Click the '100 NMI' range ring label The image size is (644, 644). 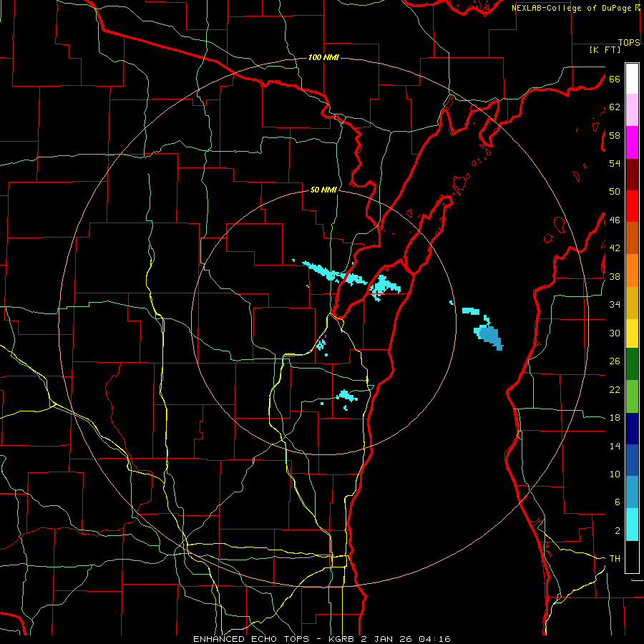click(323, 57)
